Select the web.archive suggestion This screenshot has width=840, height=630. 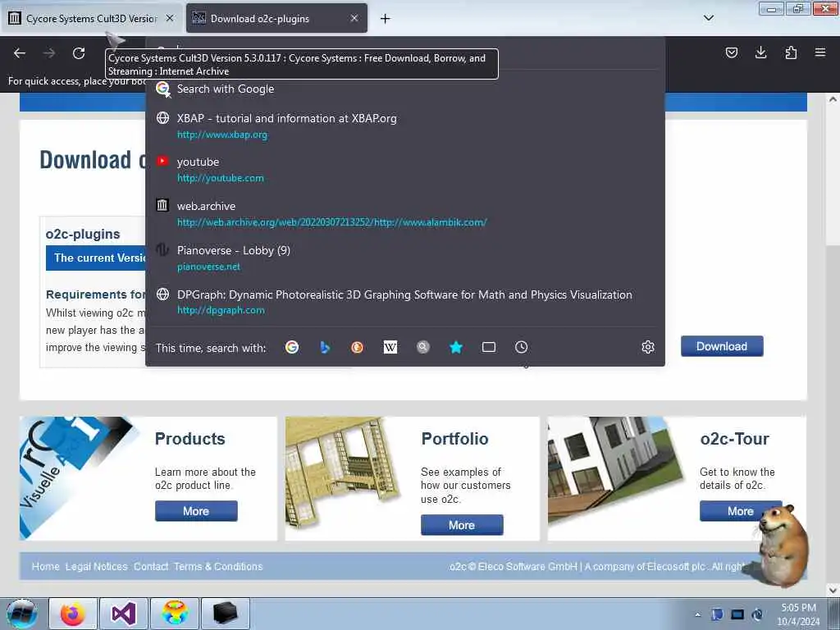pos(404,214)
